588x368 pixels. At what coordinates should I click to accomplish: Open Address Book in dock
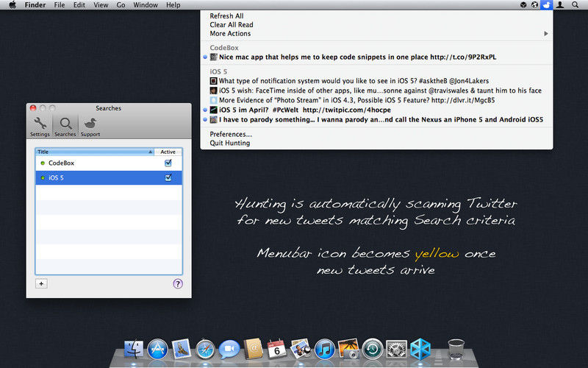tap(253, 349)
